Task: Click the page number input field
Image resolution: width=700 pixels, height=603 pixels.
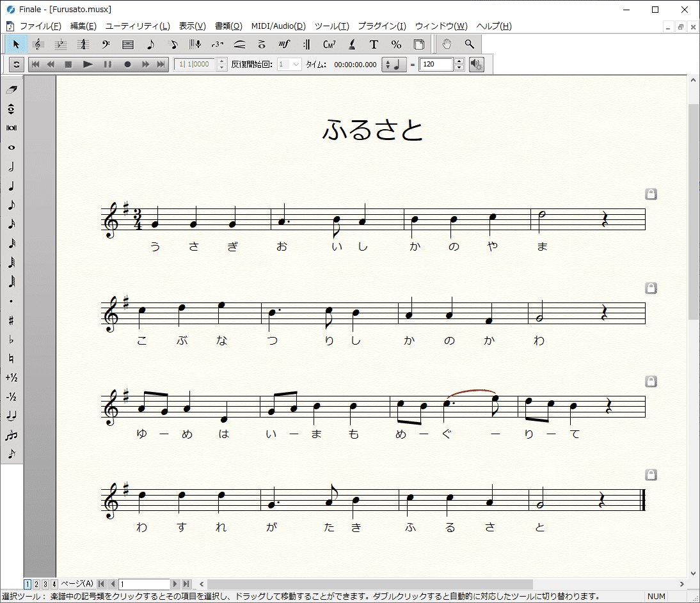Action: [x=144, y=584]
